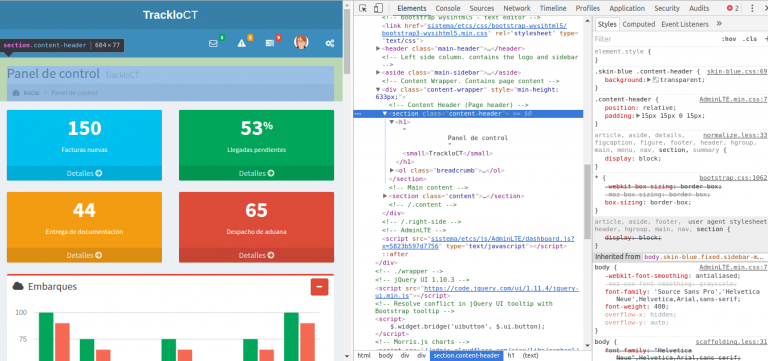Screen dimensions: 768x361
Task: Open the Network tab
Action: tap(517, 8)
